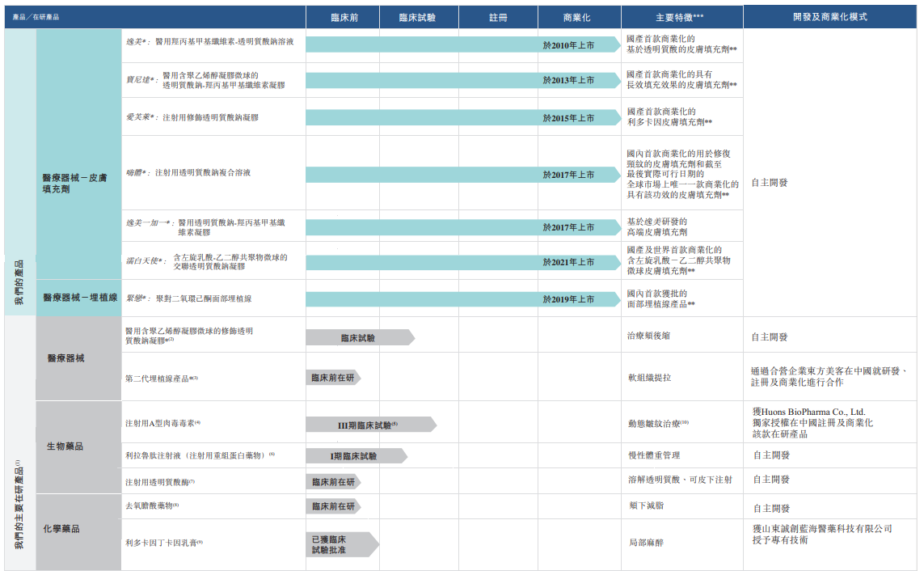
Task: Select the 臨床前 column header
Action: click(343, 18)
